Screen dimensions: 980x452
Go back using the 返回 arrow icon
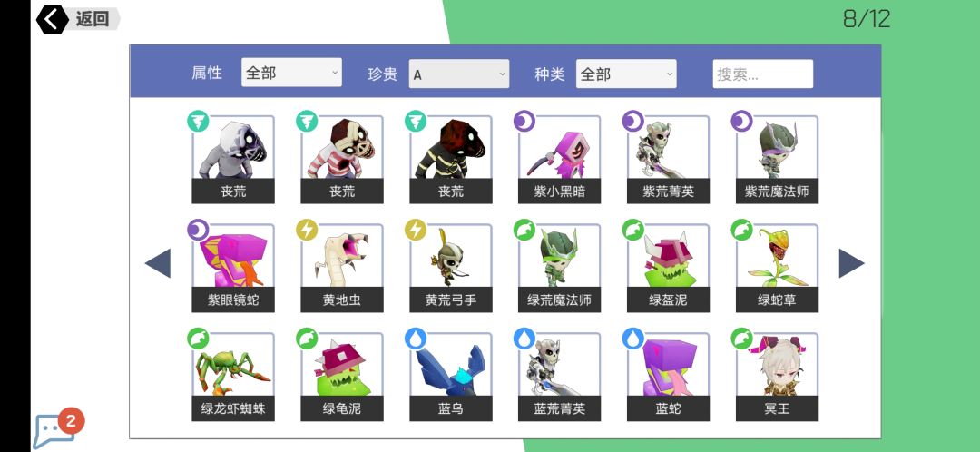[52, 19]
